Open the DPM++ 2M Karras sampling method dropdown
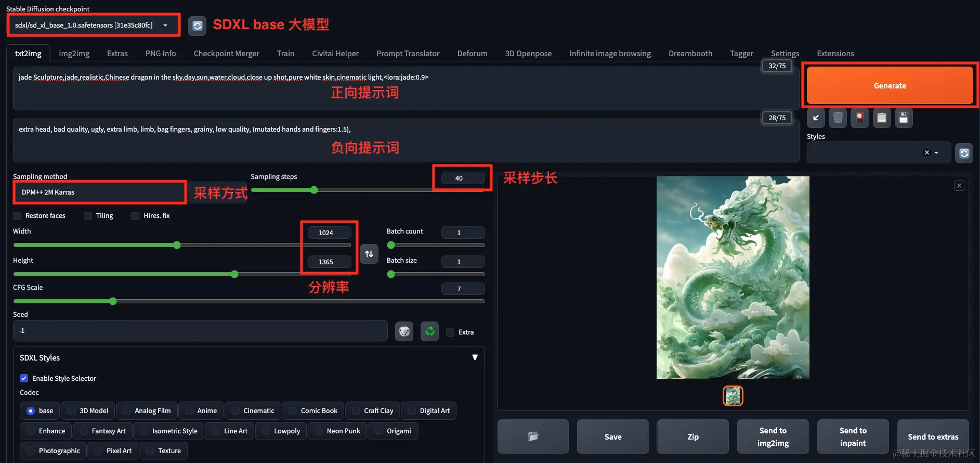980x463 pixels. point(99,192)
